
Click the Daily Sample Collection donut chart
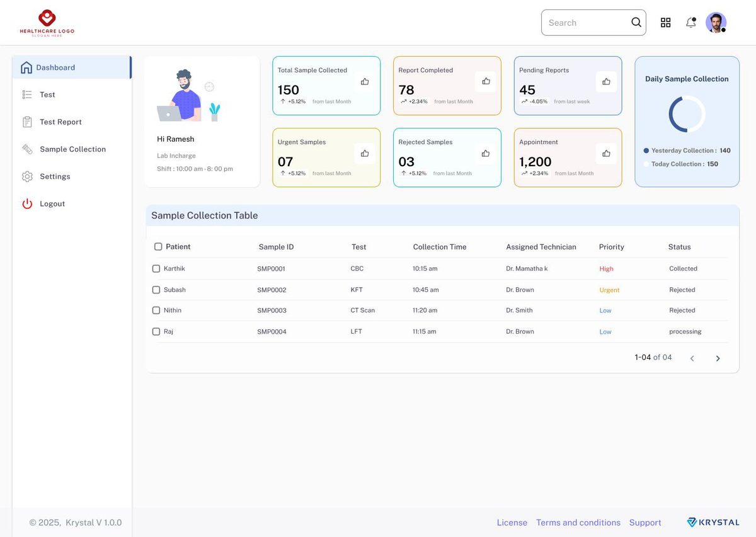tap(687, 114)
